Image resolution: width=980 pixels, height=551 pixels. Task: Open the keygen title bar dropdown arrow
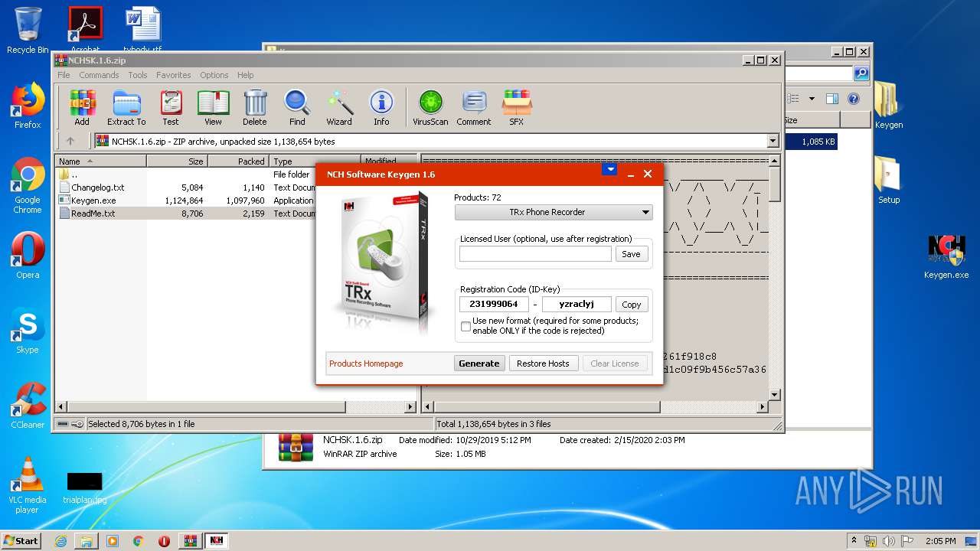(609, 170)
